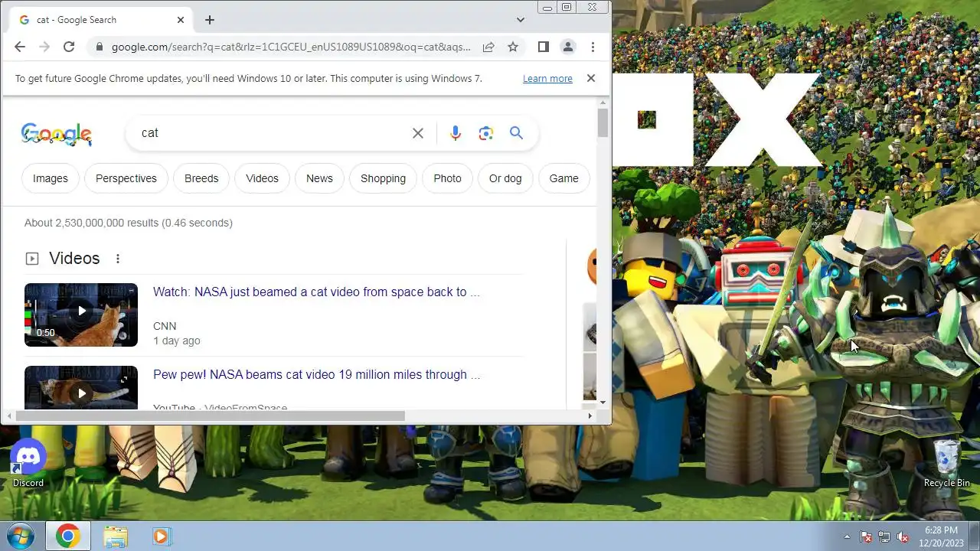Image resolution: width=980 pixels, height=551 pixels.
Task: Open the Discord desktop shortcut
Action: 28,464
